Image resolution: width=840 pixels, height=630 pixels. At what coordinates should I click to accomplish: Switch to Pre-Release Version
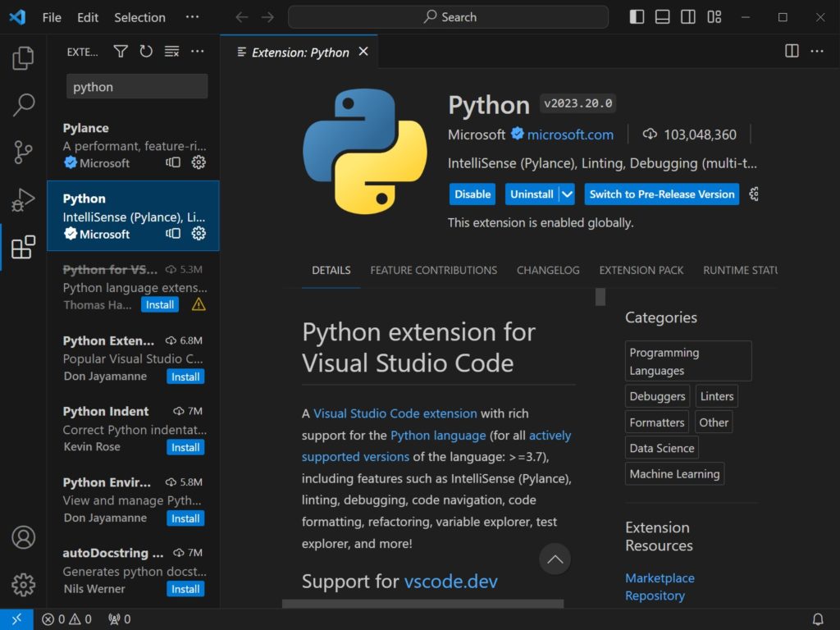pyautogui.click(x=662, y=194)
